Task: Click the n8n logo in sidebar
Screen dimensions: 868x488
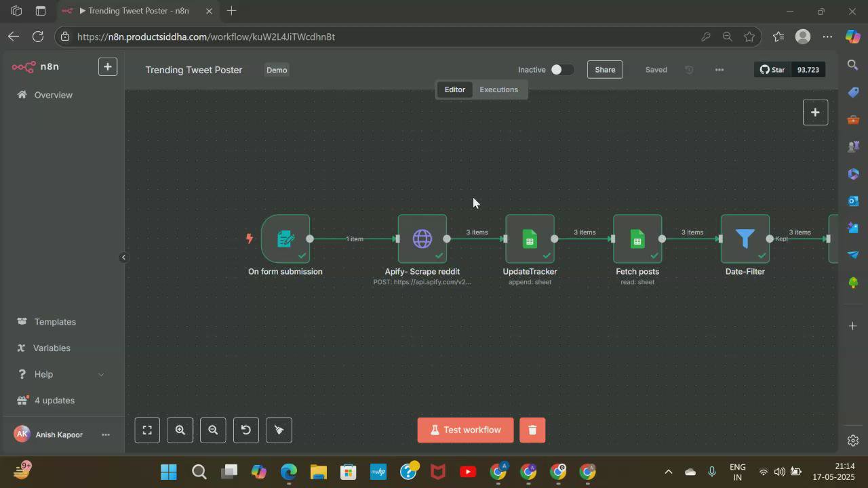Action: click(35, 66)
